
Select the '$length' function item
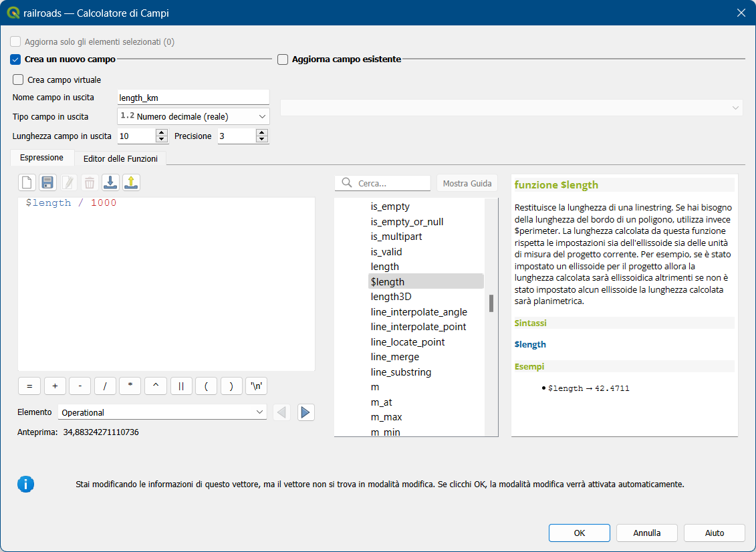point(426,281)
